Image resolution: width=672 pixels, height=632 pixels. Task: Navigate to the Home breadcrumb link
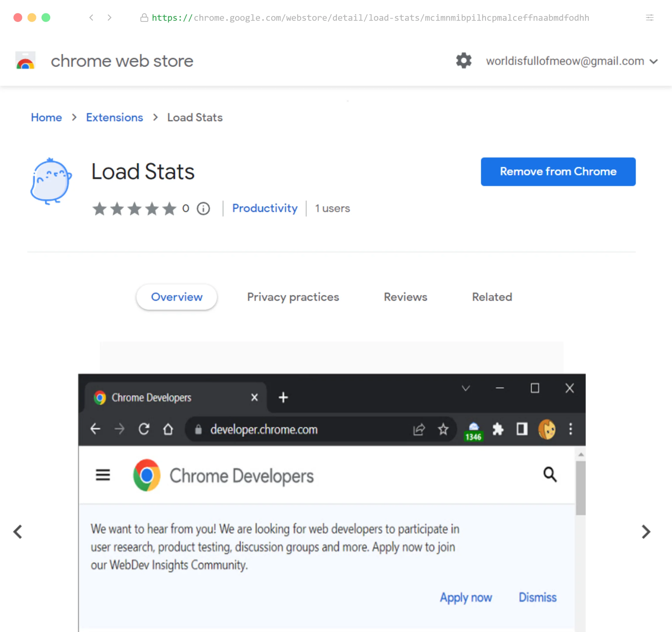[46, 117]
